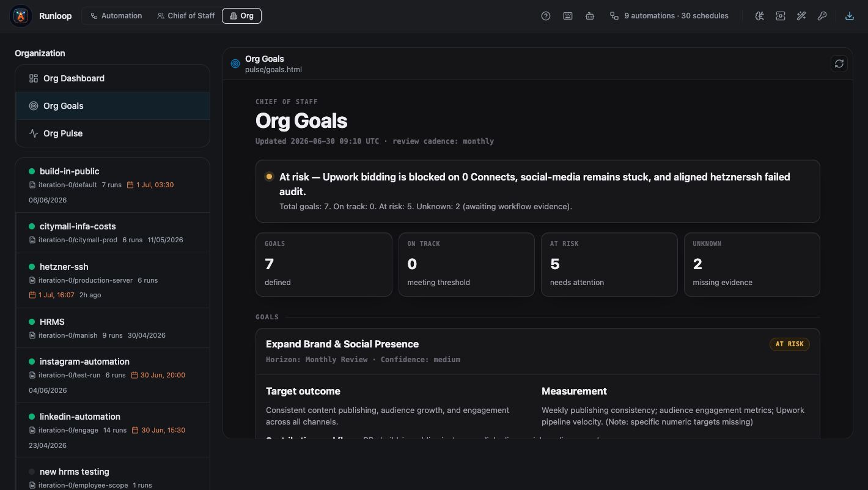Click the brain icon in the top bar
Viewport: 868px width, 490px height.
(759, 16)
